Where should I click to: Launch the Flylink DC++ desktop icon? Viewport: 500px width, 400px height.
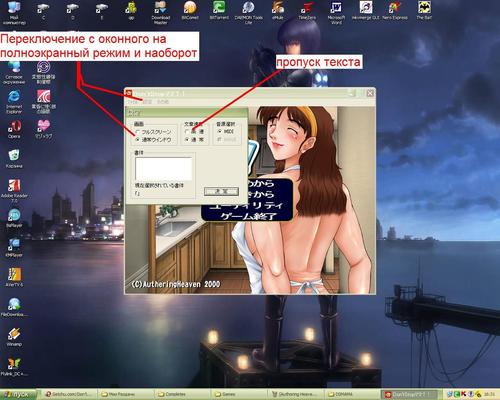coord(14,366)
